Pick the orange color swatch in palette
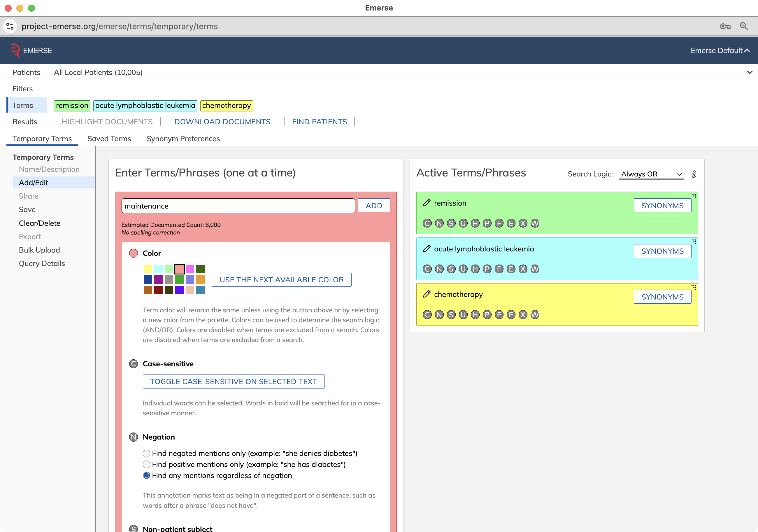Viewport: 758px width, 532px height. (x=200, y=280)
